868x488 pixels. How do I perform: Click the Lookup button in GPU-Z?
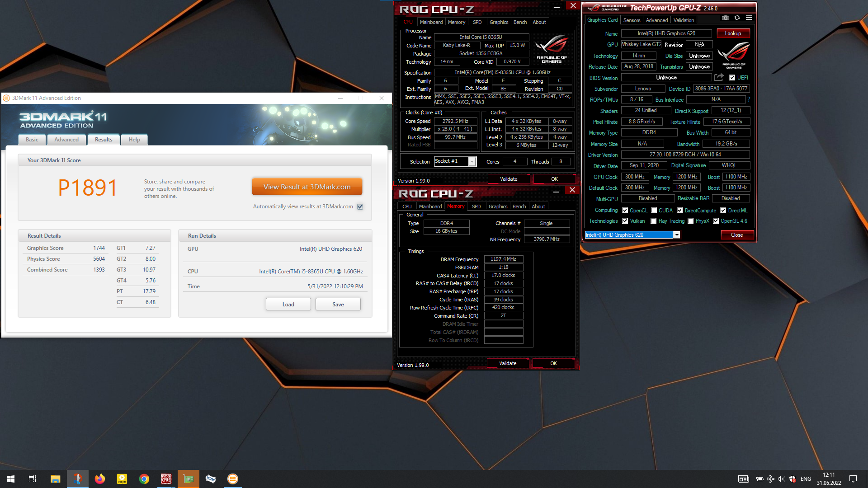pos(733,33)
